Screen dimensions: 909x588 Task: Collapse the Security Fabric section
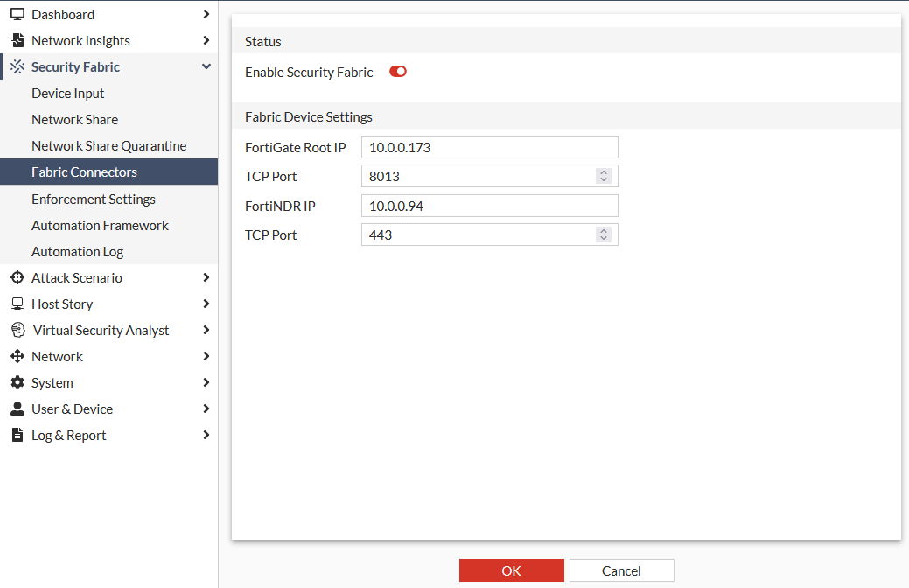pyautogui.click(x=206, y=66)
